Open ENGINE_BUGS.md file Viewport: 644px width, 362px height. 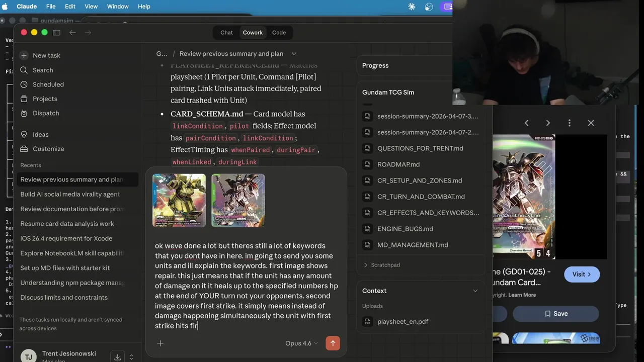click(x=405, y=229)
